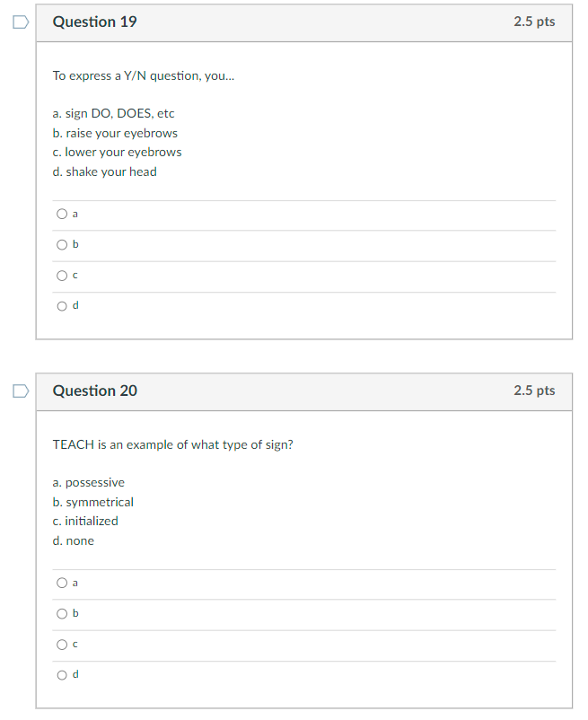Click the "TEACH is an example" prompt text
This screenshot has height=720, width=588.
click(x=172, y=444)
